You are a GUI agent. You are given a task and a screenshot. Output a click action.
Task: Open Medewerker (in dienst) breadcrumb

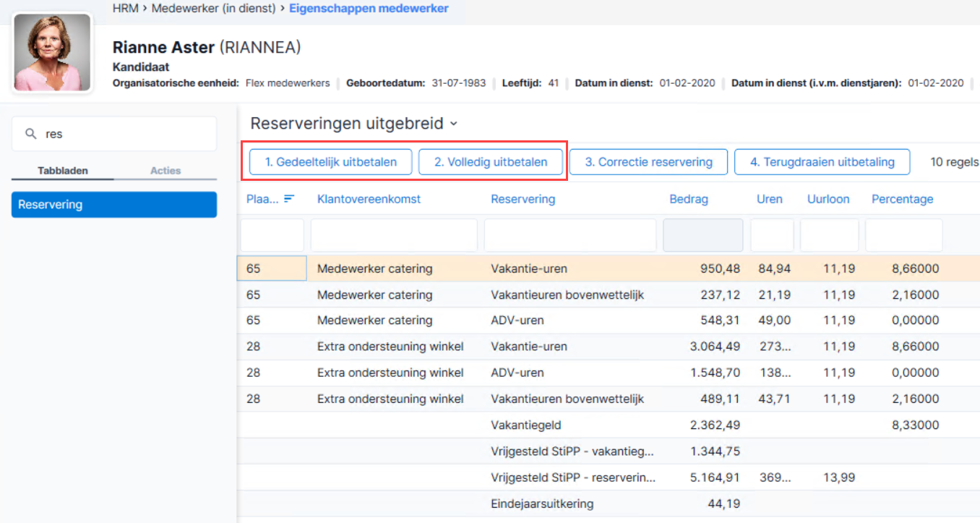(x=213, y=9)
